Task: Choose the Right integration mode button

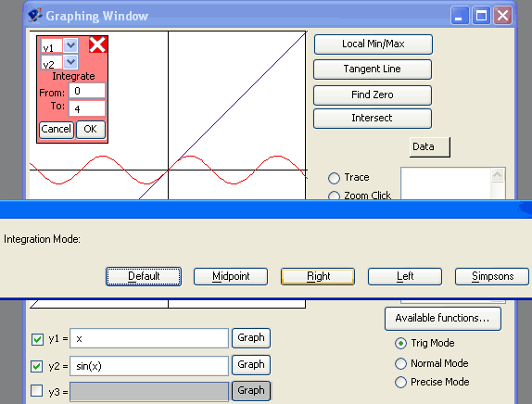Action: tap(318, 276)
